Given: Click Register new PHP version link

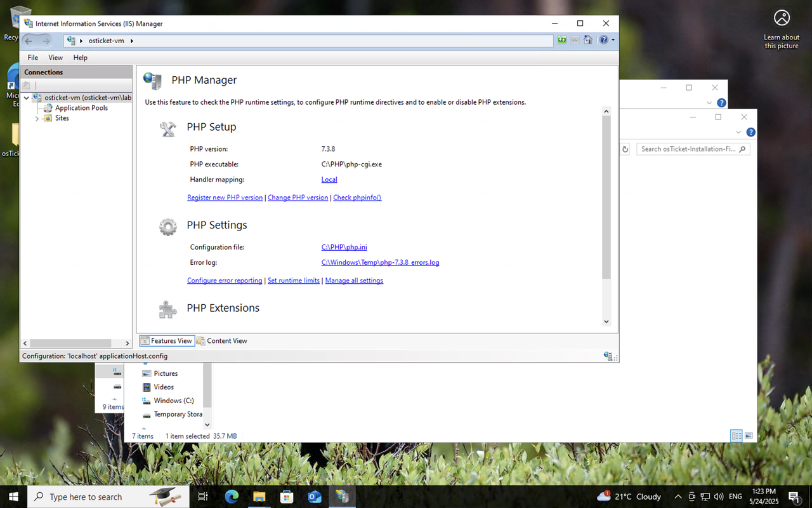Looking at the screenshot, I should [x=225, y=197].
